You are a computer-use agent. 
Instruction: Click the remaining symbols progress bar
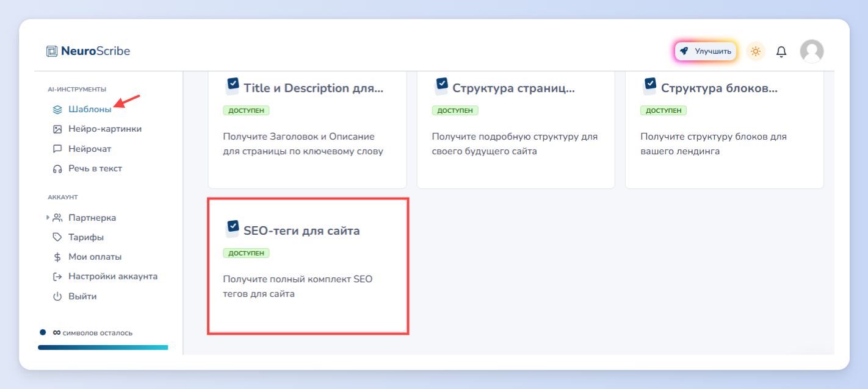click(x=103, y=348)
